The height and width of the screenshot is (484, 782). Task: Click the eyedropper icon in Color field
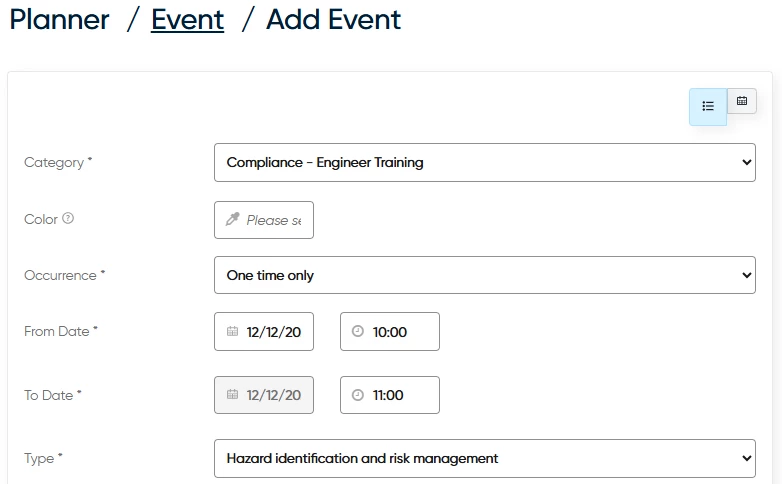233,220
